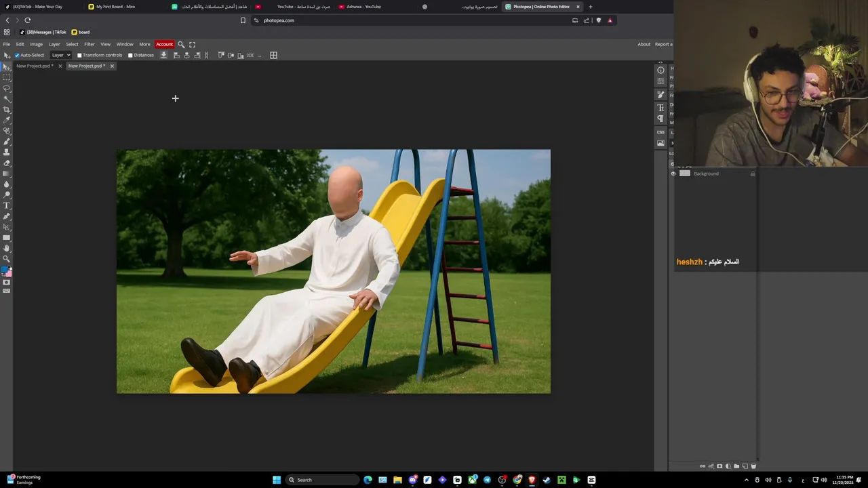The width and height of the screenshot is (868, 488).
Task: Select the Clone Stamp tool
Action: 7,152
